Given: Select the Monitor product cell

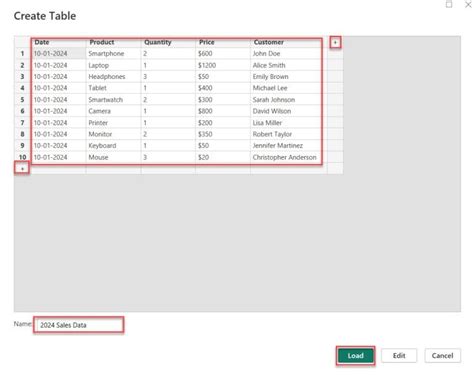Looking at the screenshot, I should click(113, 134).
